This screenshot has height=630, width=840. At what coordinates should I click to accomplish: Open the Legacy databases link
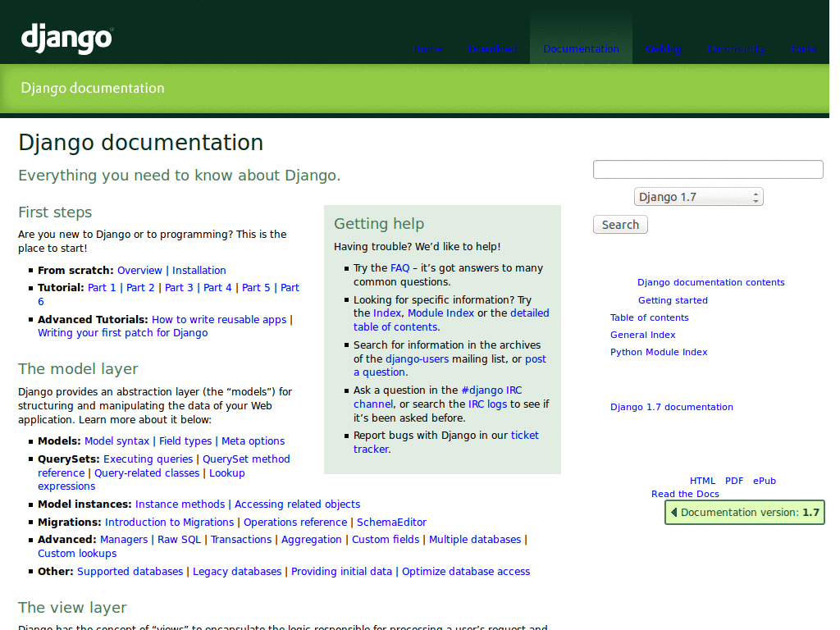pyautogui.click(x=237, y=572)
